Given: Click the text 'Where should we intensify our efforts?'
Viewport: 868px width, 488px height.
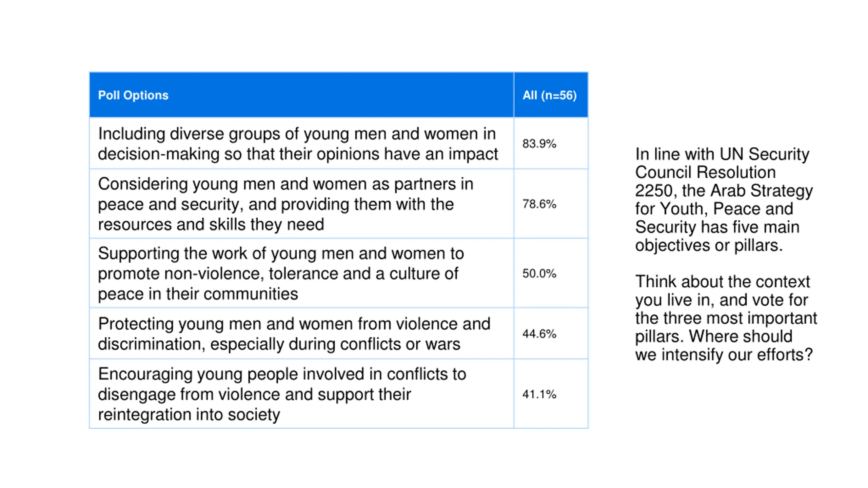Looking at the screenshot, I should tap(724, 345).
